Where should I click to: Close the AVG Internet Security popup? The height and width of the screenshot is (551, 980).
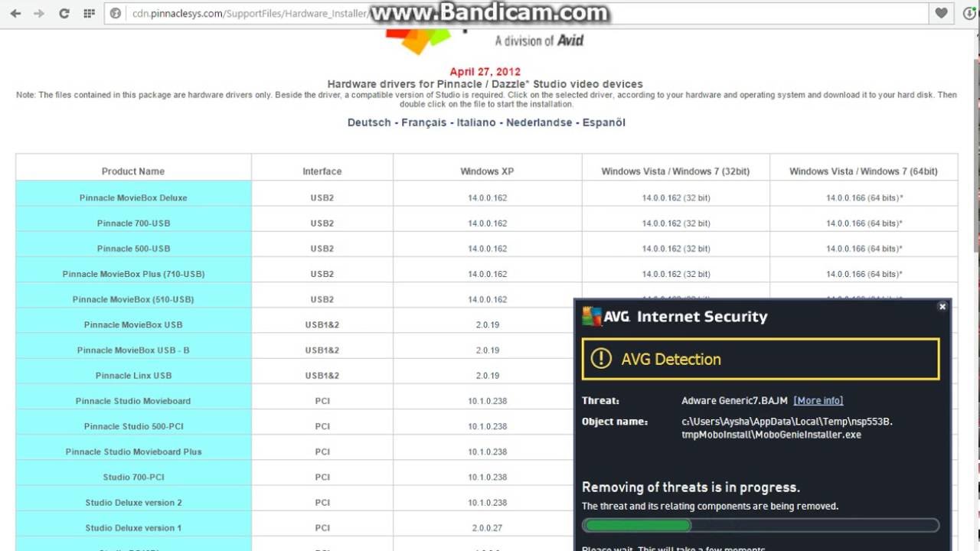point(942,306)
